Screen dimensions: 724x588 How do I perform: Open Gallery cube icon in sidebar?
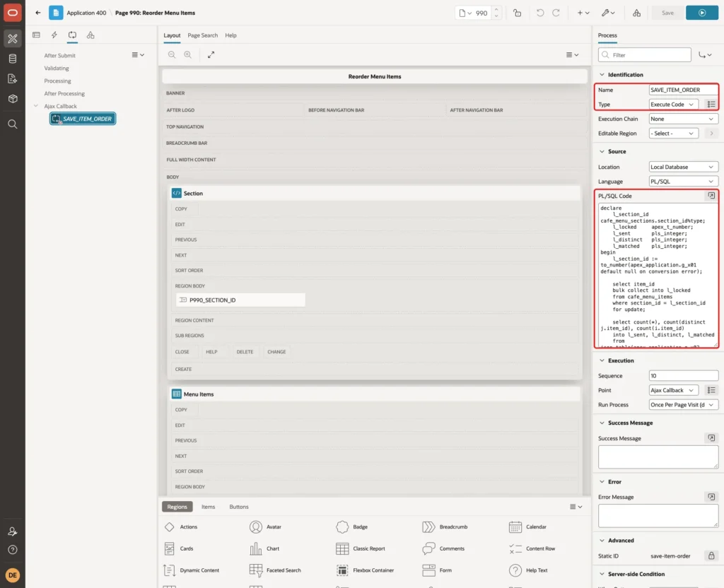coord(13,98)
